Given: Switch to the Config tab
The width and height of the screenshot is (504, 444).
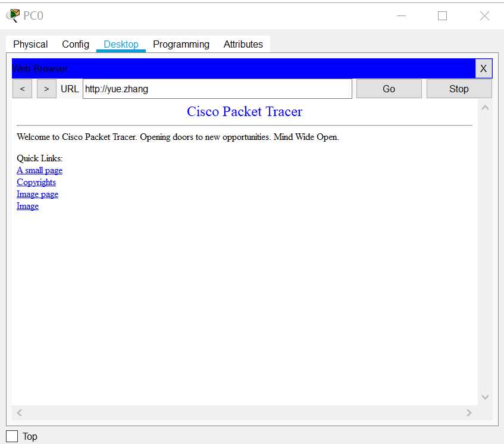Looking at the screenshot, I should pyautogui.click(x=76, y=44).
